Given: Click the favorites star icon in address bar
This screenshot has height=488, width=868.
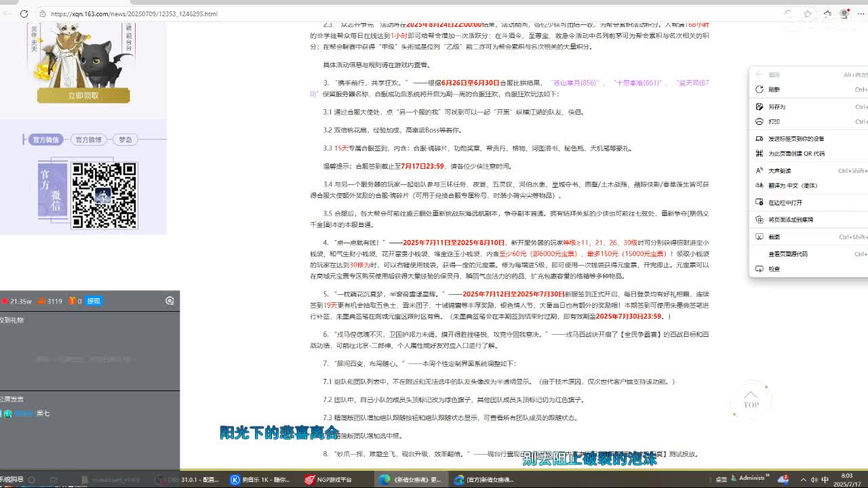Looking at the screenshot, I should [x=808, y=14].
